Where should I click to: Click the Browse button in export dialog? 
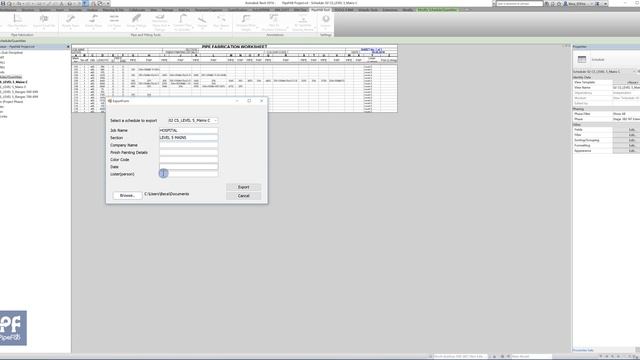click(x=127, y=196)
